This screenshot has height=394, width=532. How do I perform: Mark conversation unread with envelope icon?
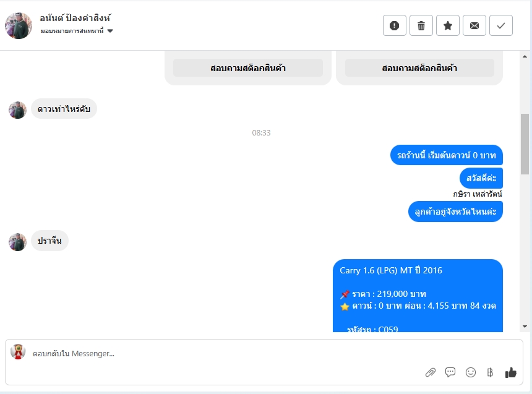(x=474, y=25)
